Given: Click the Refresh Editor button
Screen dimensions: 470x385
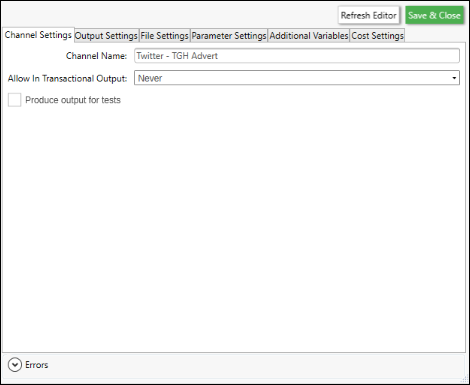Looking at the screenshot, I should 369,15.
